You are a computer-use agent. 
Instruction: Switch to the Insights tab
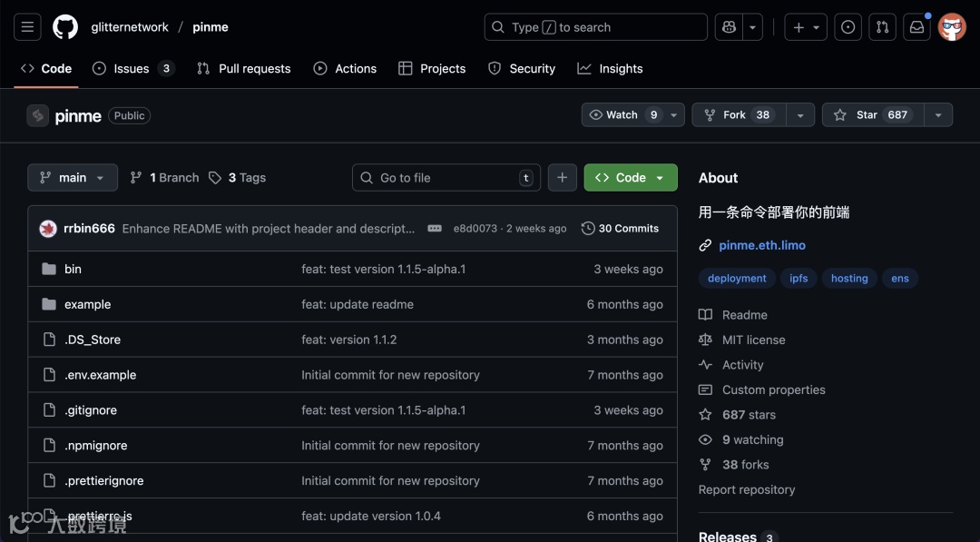(610, 69)
